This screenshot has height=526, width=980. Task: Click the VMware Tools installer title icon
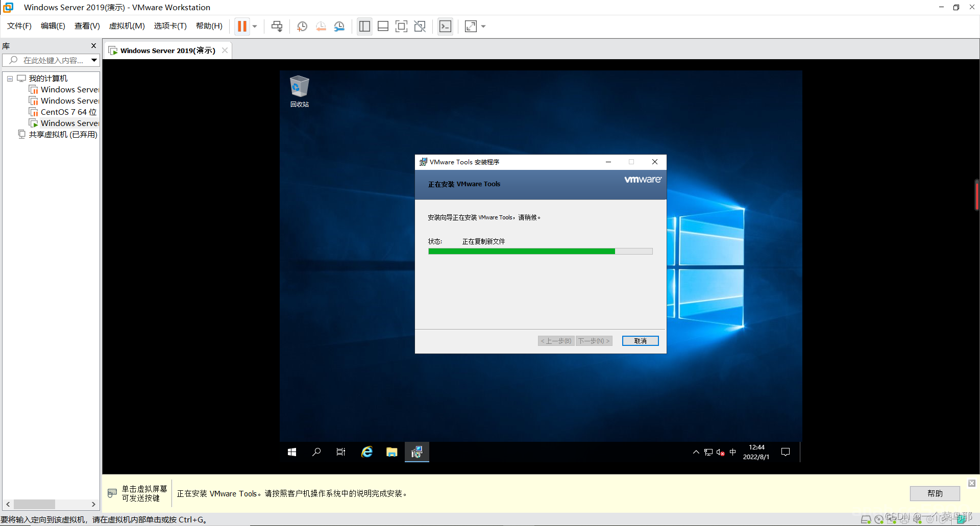[423, 162]
